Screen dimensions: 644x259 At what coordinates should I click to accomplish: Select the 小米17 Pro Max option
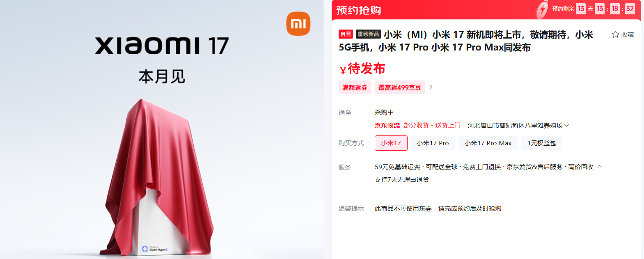pos(488,143)
